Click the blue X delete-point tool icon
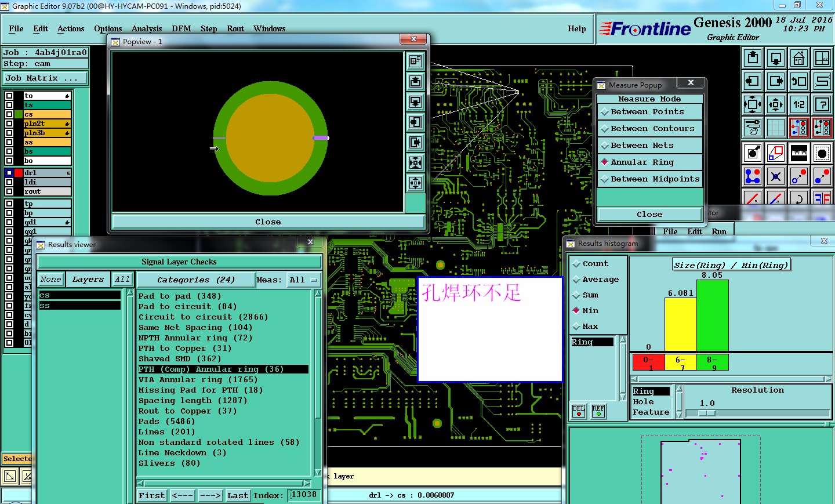835x504 pixels. point(775,176)
